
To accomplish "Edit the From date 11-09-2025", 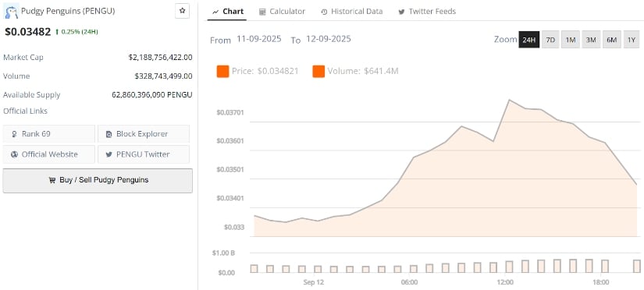I will tap(258, 40).
